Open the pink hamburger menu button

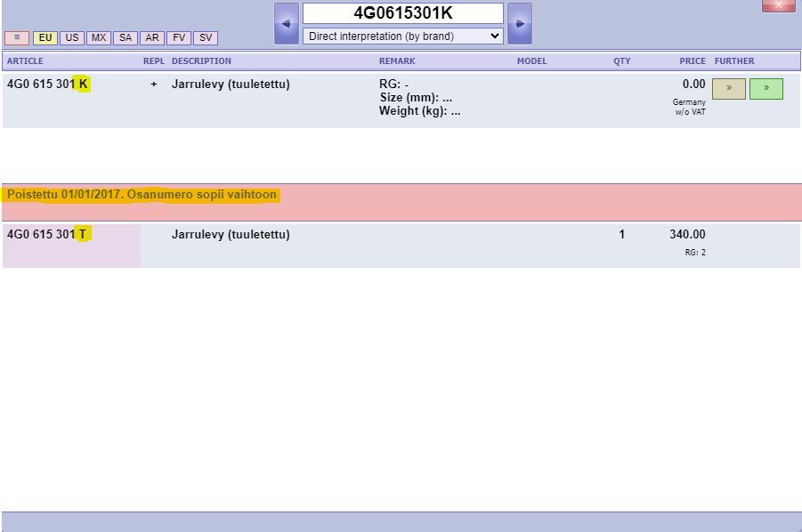(x=17, y=38)
